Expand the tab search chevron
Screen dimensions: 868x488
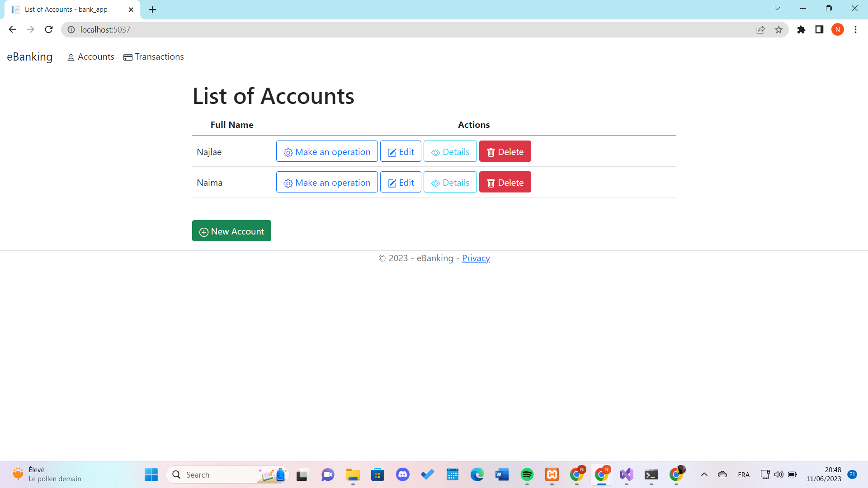[777, 9]
